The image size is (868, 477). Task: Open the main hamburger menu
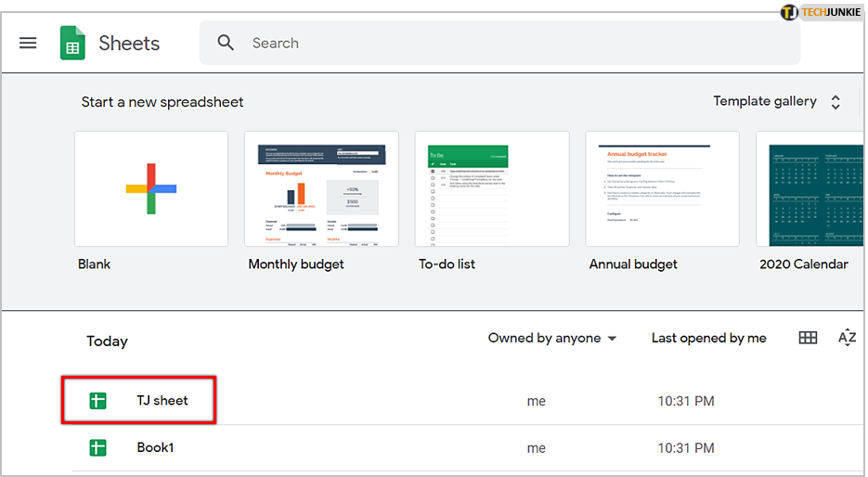(x=28, y=43)
